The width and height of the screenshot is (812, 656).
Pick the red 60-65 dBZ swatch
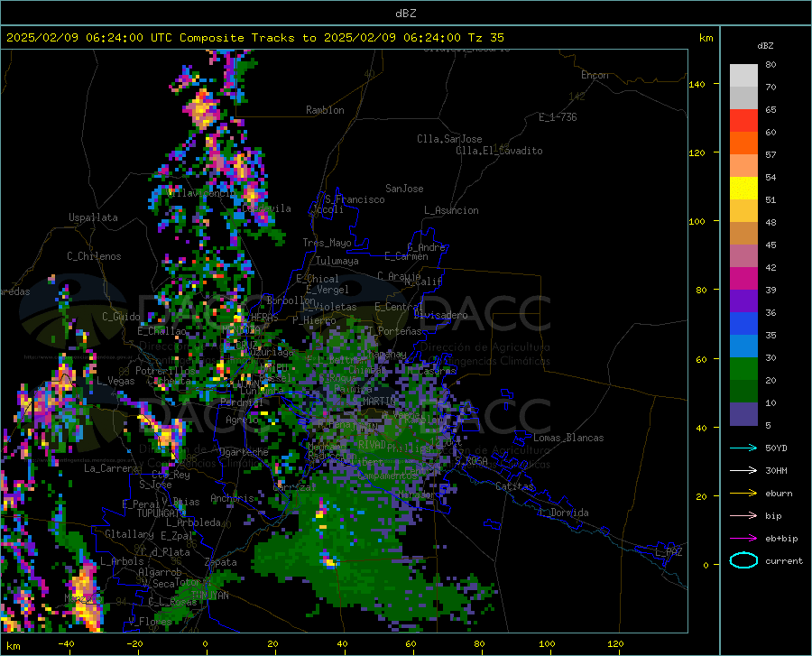(x=743, y=121)
